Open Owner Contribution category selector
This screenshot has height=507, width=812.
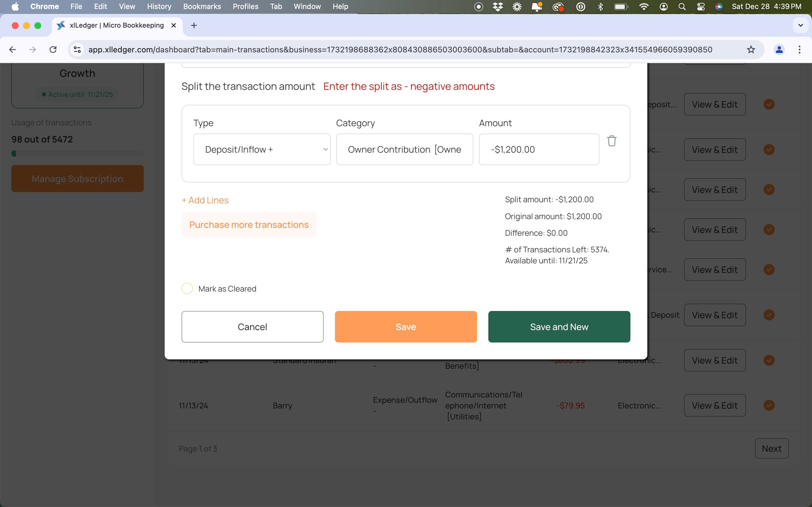click(x=404, y=150)
